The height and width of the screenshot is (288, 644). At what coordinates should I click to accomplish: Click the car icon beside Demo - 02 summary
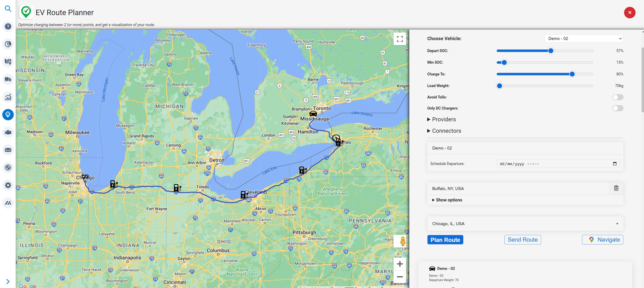(x=432, y=268)
